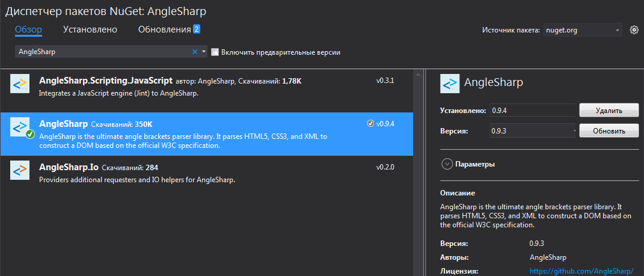Expand the Параметры section
Screen dimensions: 644x276
(447, 164)
